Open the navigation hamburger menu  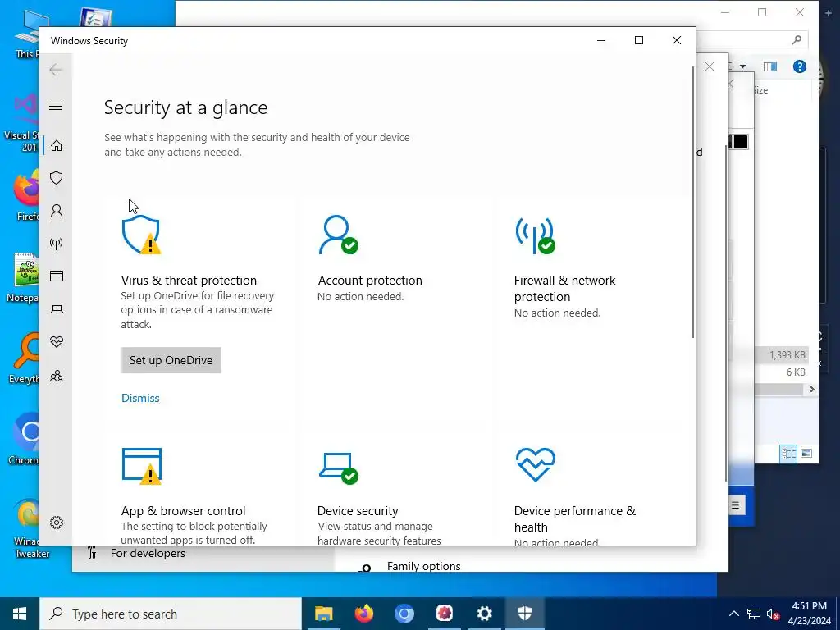coord(56,106)
